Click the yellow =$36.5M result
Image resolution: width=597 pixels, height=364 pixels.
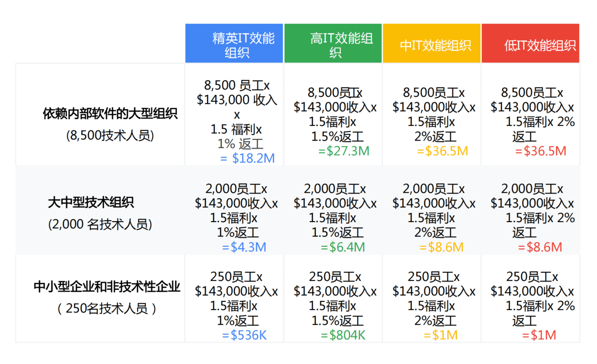pyautogui.click(x=443, y=151)
